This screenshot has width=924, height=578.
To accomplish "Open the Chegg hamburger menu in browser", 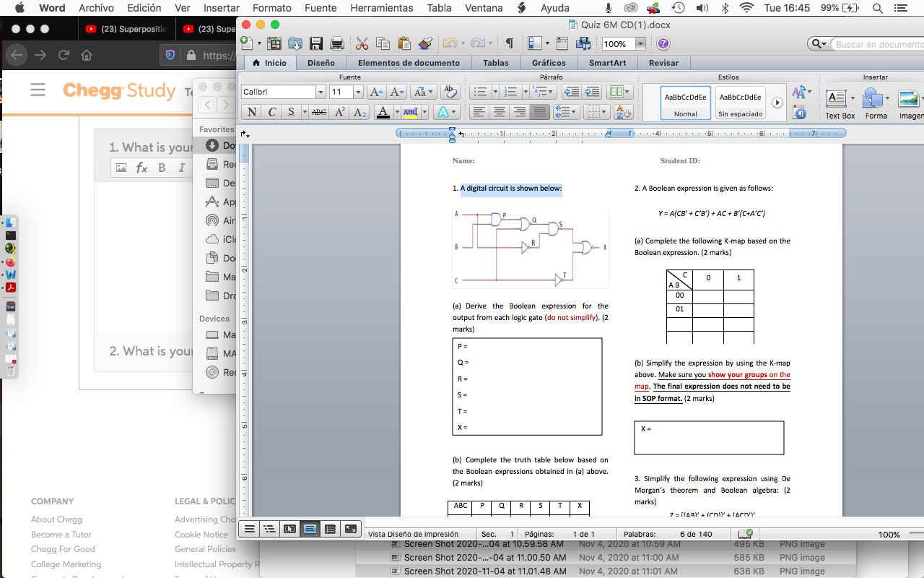I will (38, 90).
